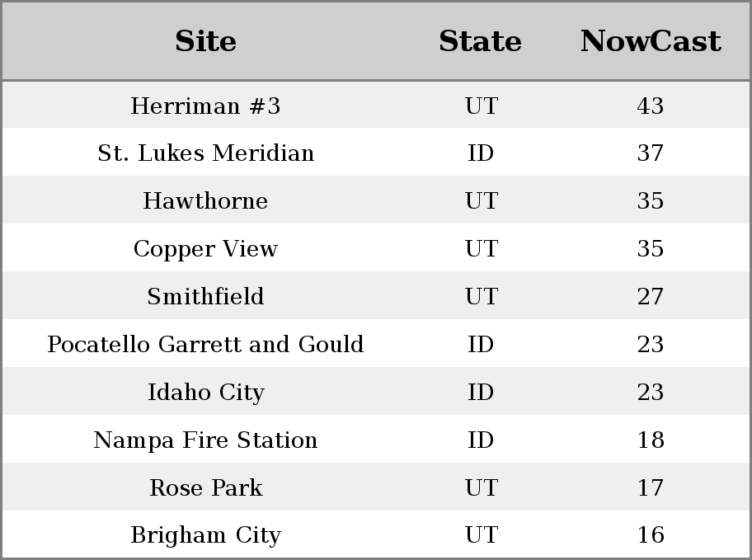
Task: Select the Copper View row
Action: pyautogui.click(x=376, y=247)
